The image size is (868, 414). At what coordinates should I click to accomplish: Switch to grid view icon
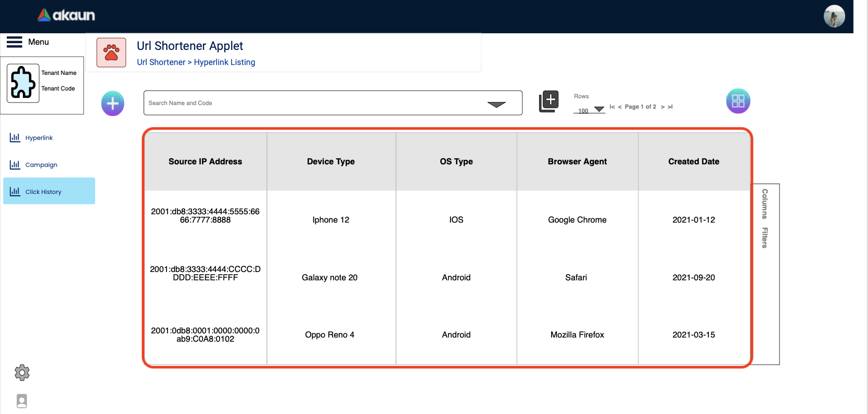(x=738, y=101)
